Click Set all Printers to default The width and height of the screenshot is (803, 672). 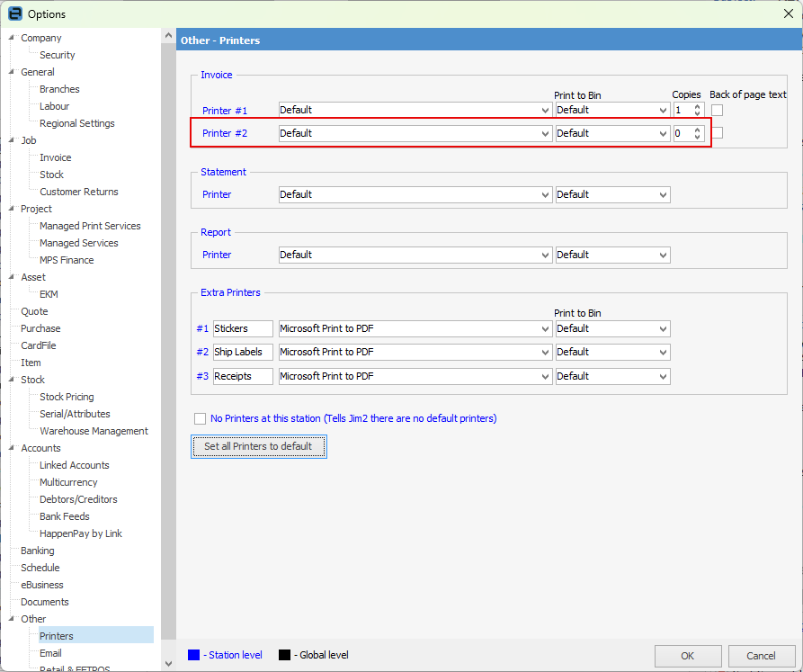point(258,446)
